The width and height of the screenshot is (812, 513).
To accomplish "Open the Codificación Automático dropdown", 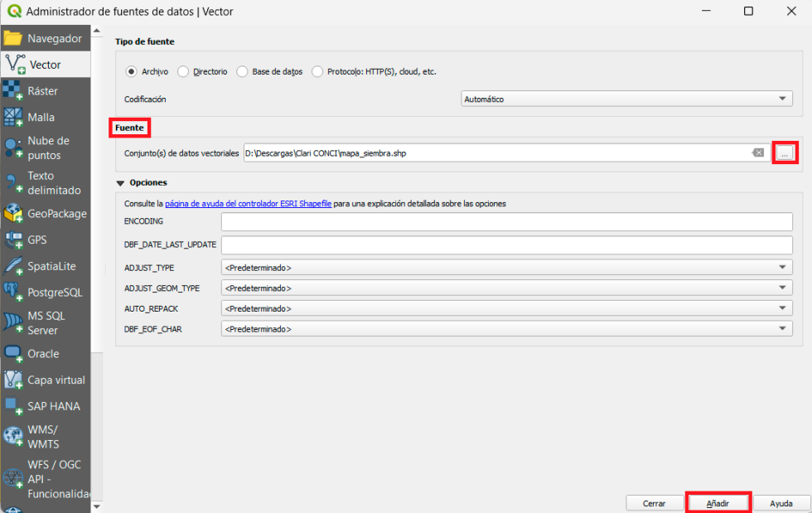I will click(626, 99).
